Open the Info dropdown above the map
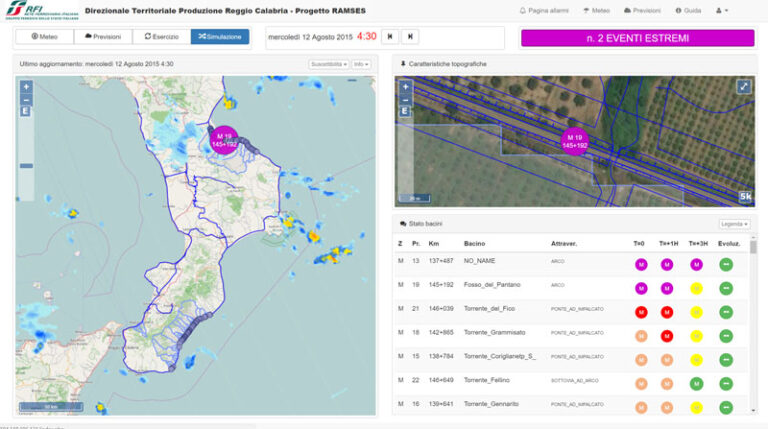 coord(361,64)
